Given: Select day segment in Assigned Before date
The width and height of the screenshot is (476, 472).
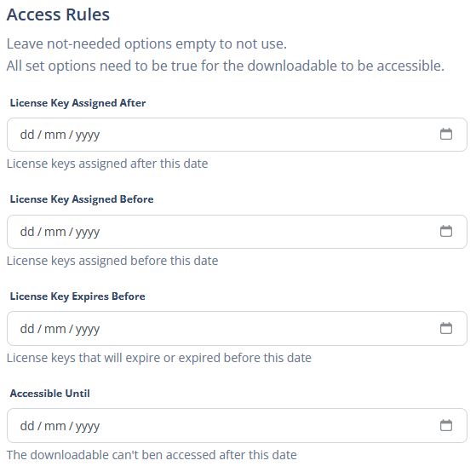Looking at the screenshot, I should point(27,232).
